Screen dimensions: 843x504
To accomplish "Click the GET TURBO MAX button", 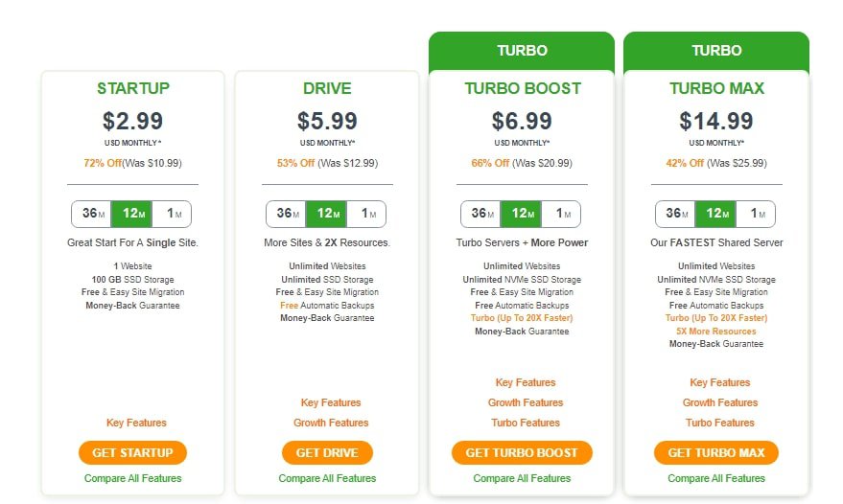I will pyautogui.click(x=716, y=453).
